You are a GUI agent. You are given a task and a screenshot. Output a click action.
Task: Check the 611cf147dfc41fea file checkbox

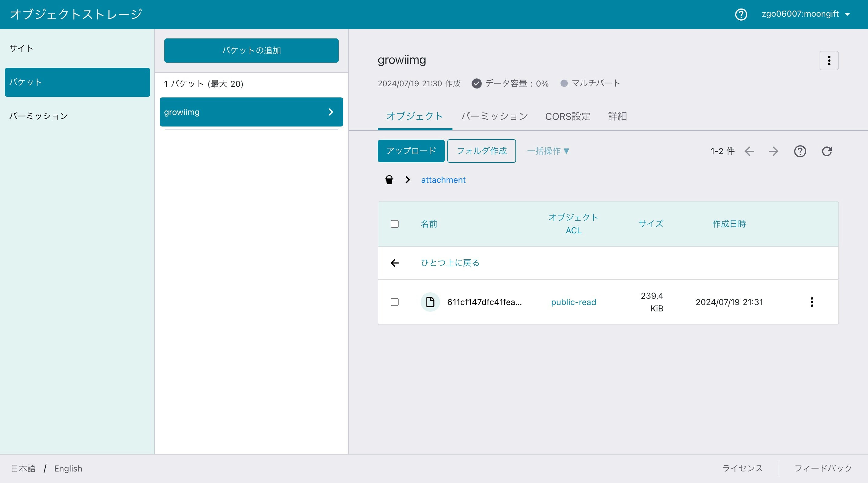(395, 302)
